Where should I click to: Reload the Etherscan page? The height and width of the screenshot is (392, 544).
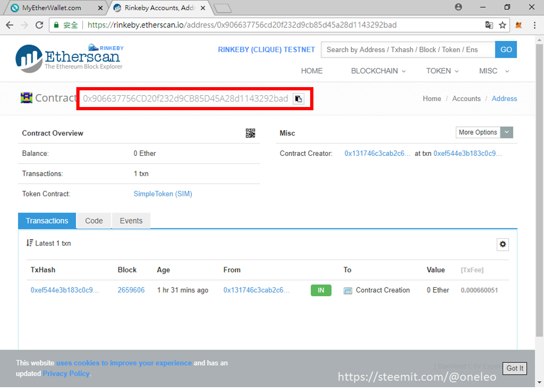[40, 25]
